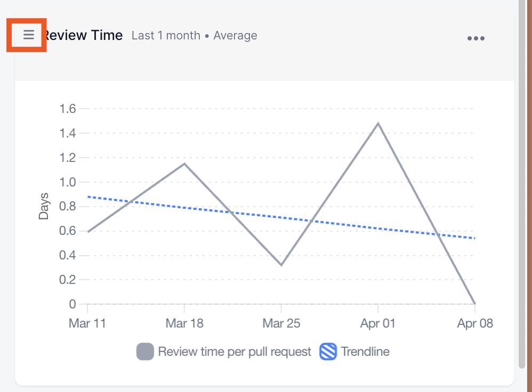This screenshot has height=392, width=532.
Task: Click the blue striped Trendline legend swatch
Action: pos(328,352)
